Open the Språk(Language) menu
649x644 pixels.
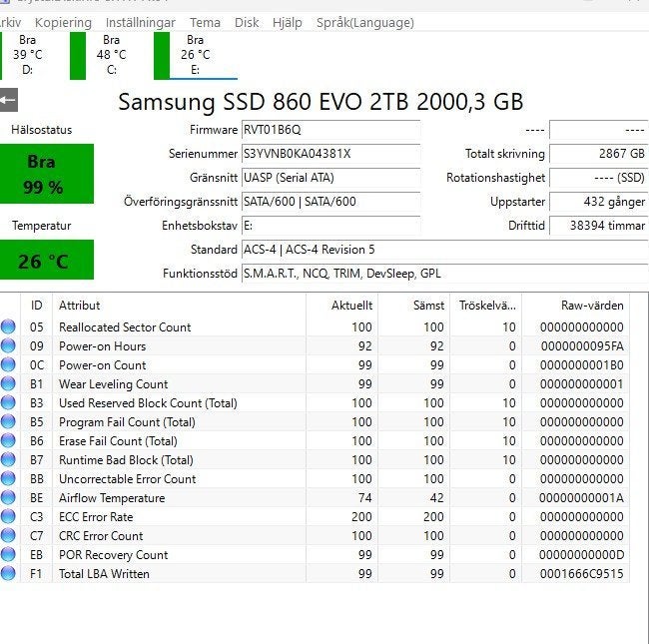pos(365,23)
